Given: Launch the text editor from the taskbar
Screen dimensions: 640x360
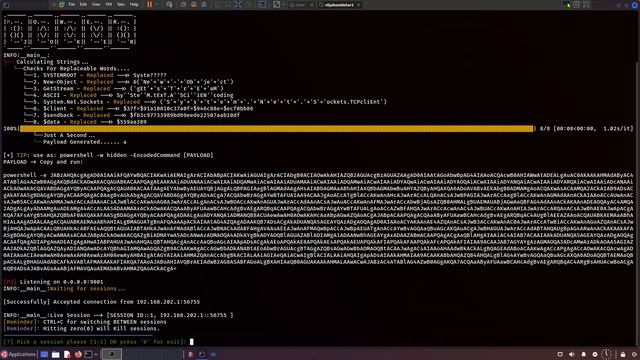Looking at the screenshot, I should (x=67, y=354).
